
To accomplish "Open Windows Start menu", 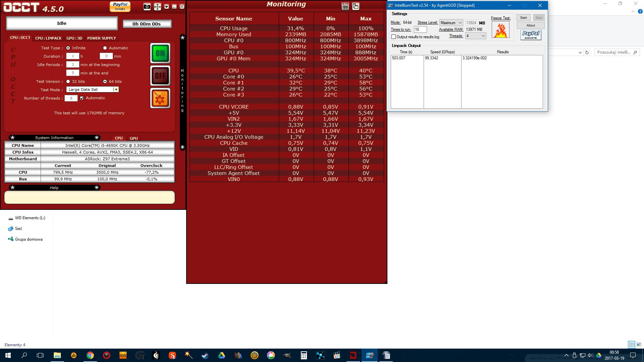I will (x=8, y=355).
